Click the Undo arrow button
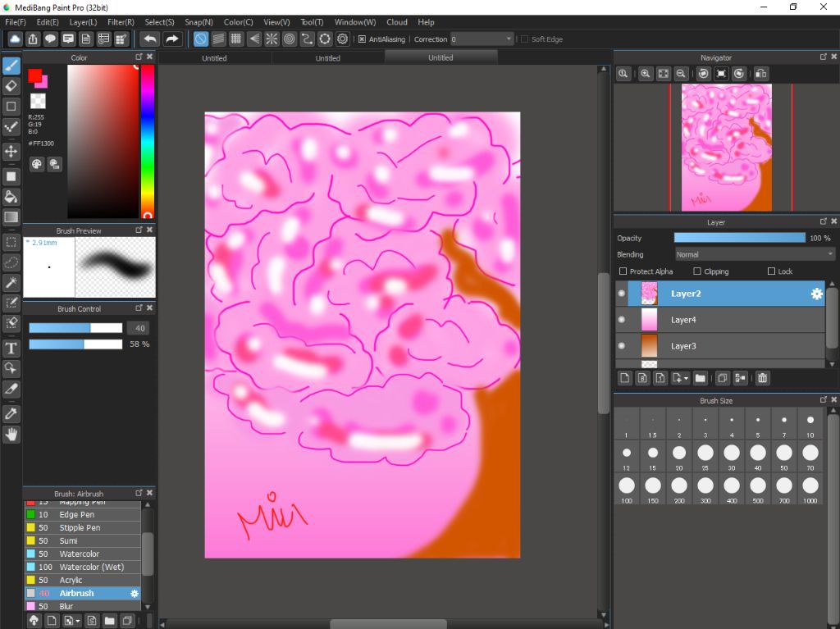Image resolution: width=840 pixels, height=629 pixels. click(150, 39)
